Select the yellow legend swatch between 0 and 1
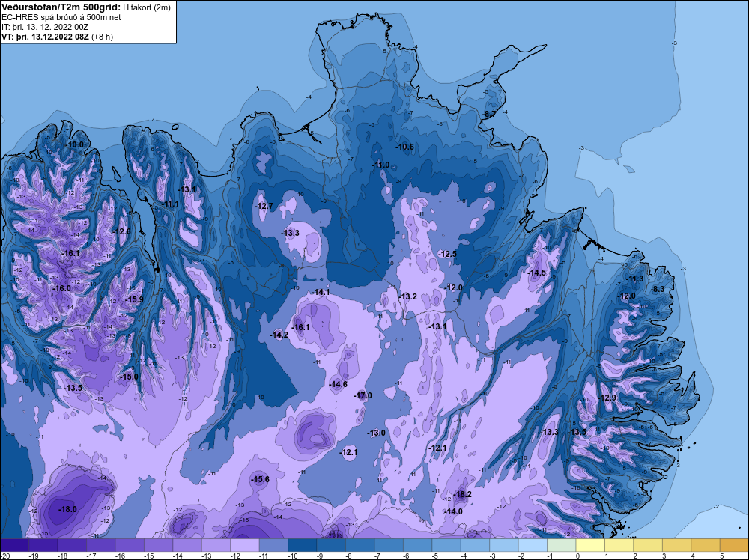Image resolution: width=749 pixels, height=560 pixels. pos(590,545)
